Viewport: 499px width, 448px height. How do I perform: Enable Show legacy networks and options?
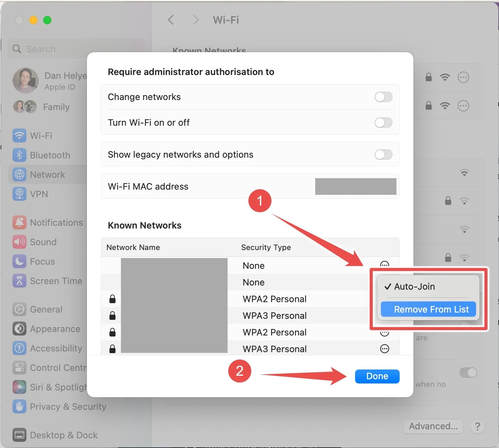pyautogui.click(x=383, y=155)
